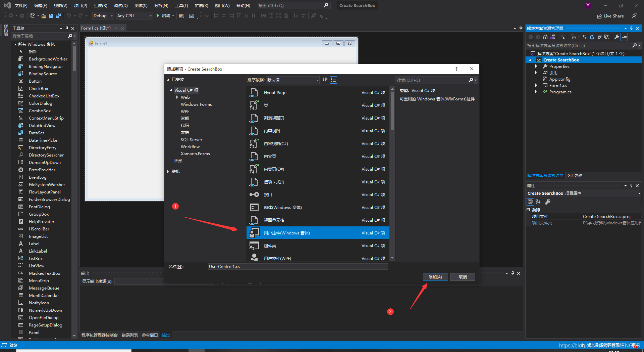
Task: Click the Refresh icon in Solution Explorer
Action: point(592,37)
